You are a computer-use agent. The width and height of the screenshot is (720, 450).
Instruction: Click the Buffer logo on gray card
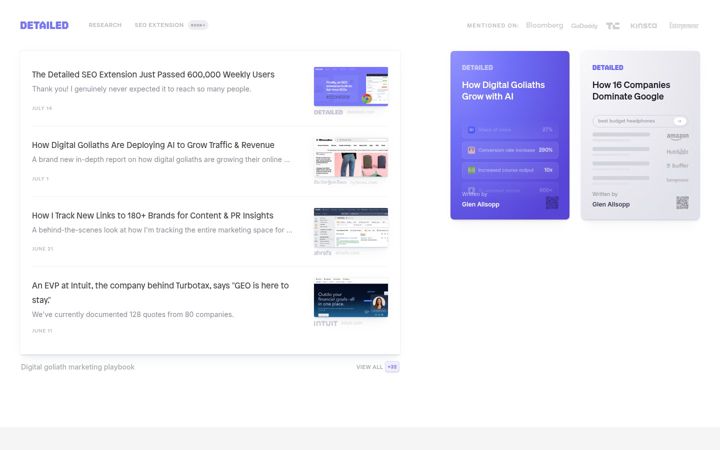point(677,165)
